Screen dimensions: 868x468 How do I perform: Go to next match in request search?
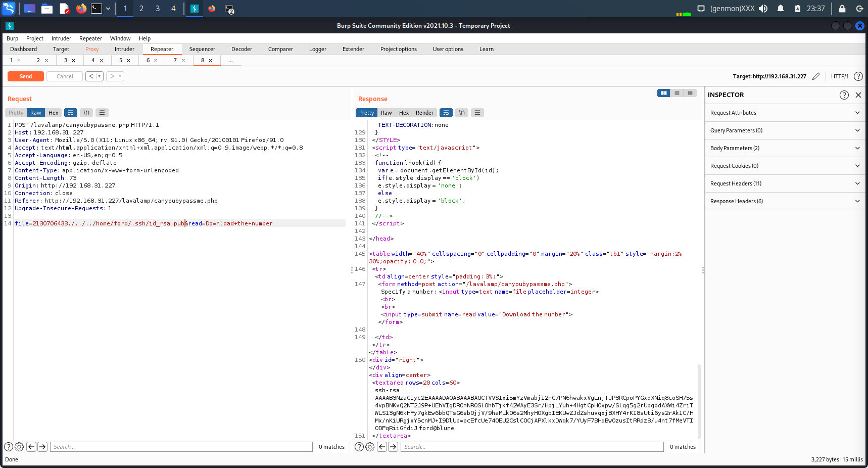pos(42,447)
